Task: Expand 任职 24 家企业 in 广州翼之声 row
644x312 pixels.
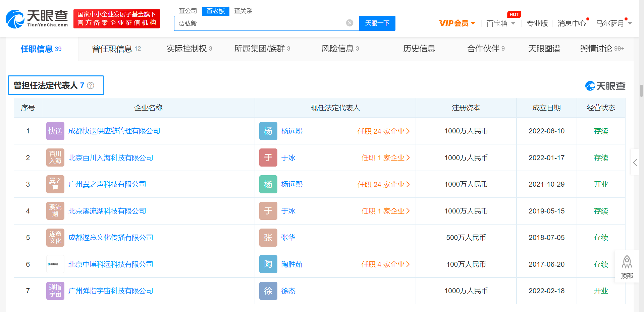Action: (x=384, y=184)
